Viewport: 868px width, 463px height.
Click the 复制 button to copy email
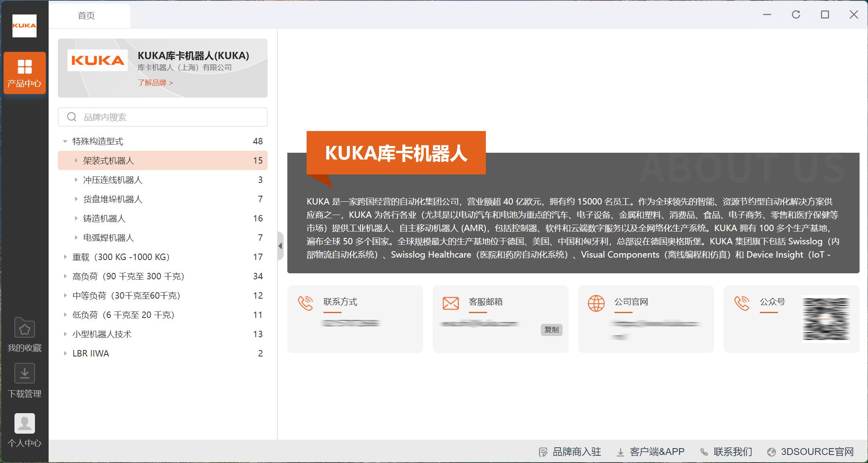551,330
